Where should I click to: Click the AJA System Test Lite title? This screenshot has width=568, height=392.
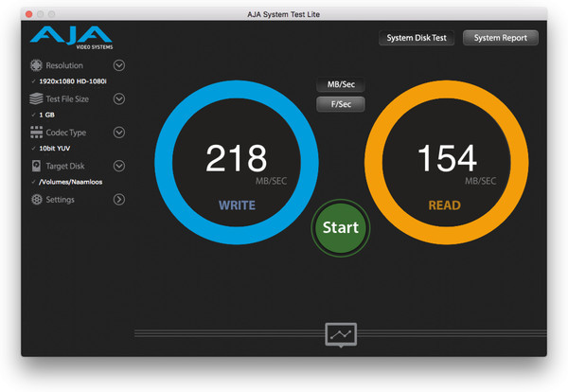284,14
